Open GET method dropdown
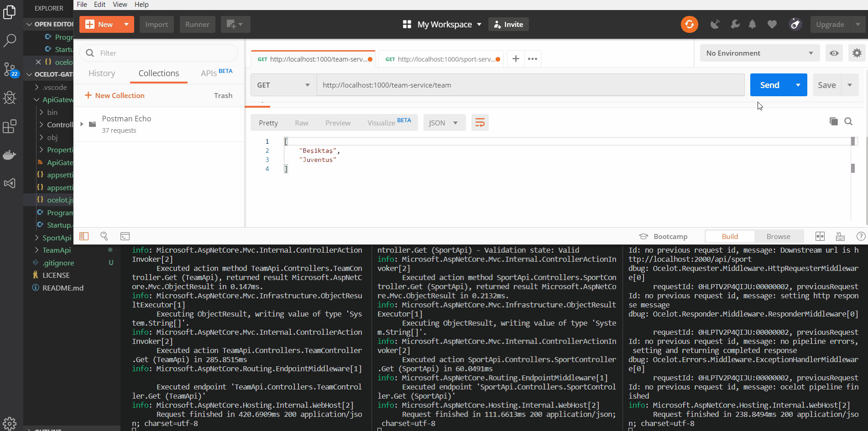868x431 pixels. 284,85
